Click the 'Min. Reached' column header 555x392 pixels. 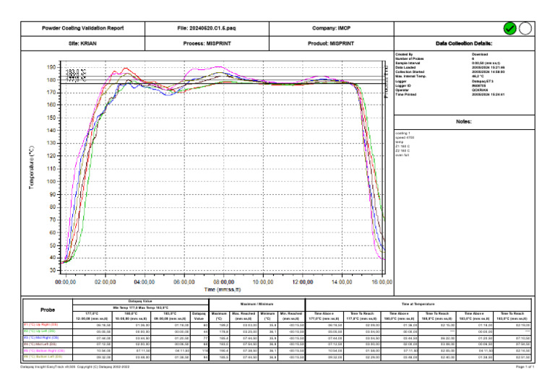coord(291,316)
